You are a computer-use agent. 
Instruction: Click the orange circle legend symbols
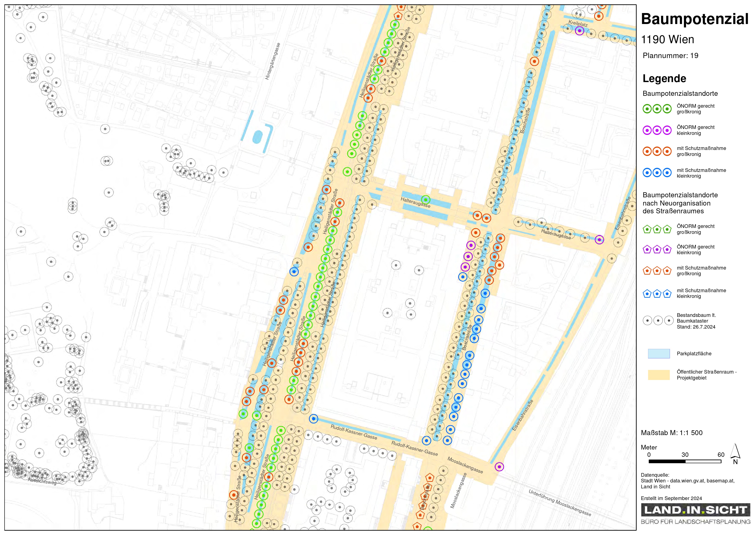pos(657,151)
